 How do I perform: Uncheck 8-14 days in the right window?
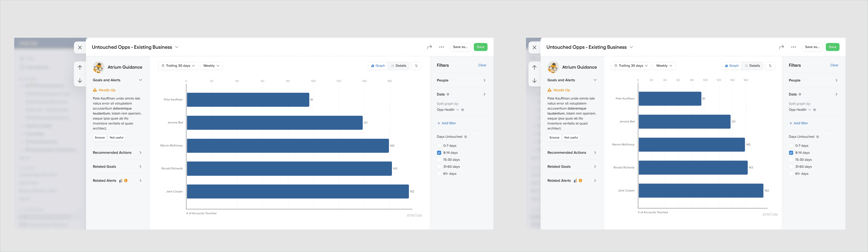(791, 153)
